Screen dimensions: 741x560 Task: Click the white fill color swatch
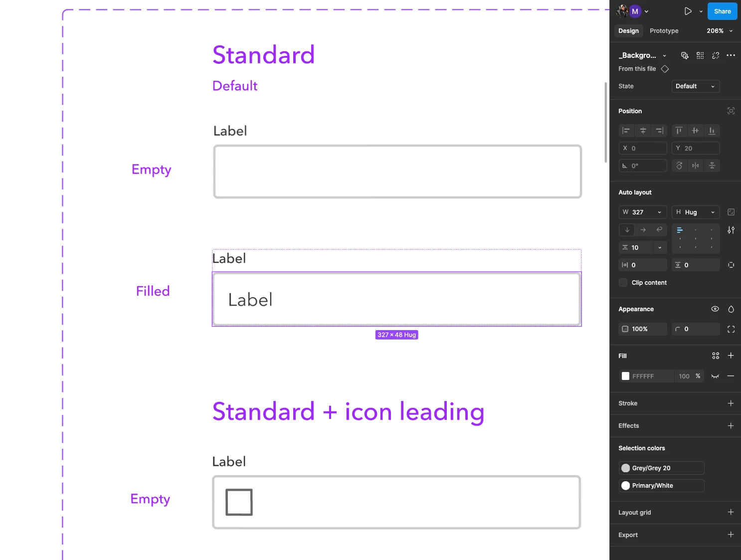pos(625,376)
